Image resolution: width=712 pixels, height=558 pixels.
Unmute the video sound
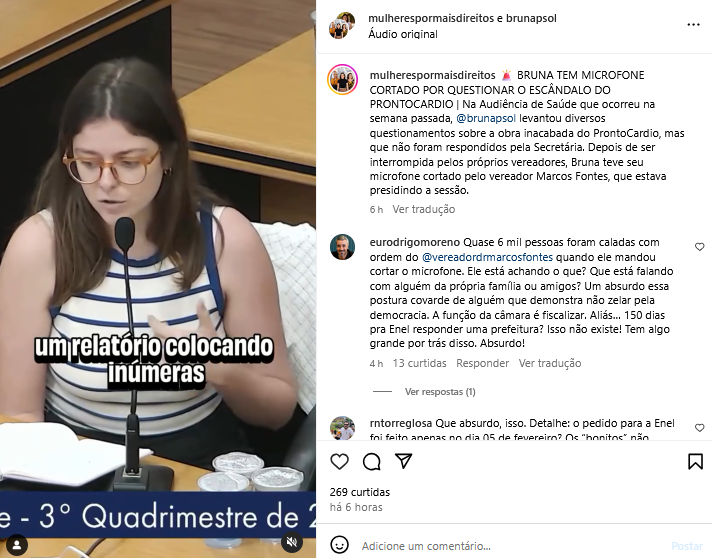tap(292, 542)
